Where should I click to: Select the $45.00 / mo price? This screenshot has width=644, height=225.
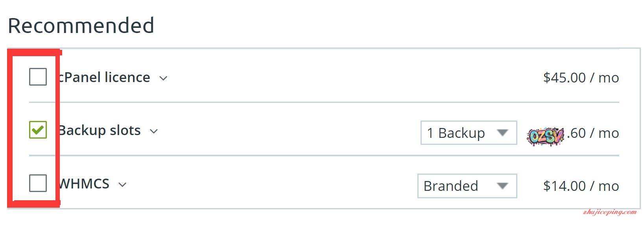point(581,78)
